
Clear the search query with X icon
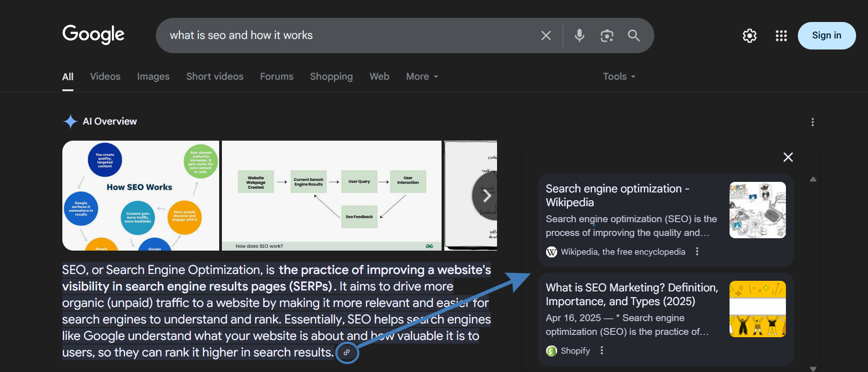pyautogui.click(x=546, y=35)
